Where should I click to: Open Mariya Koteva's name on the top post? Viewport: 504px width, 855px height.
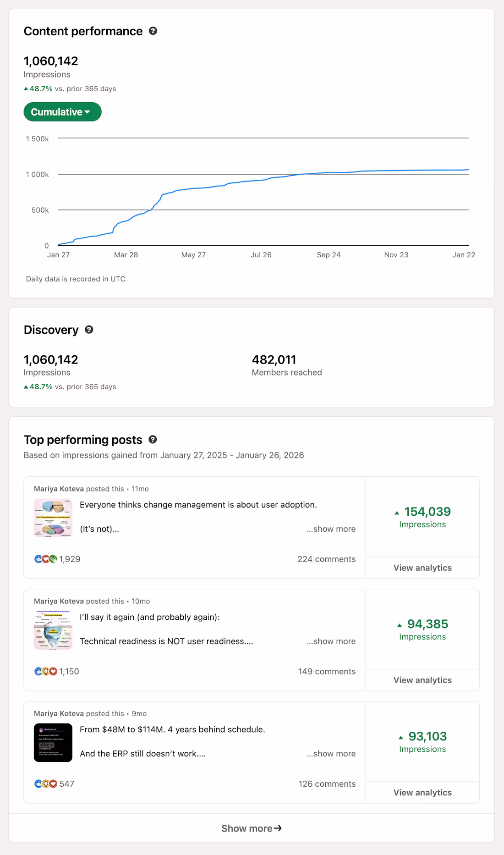(x=59, y=489)
